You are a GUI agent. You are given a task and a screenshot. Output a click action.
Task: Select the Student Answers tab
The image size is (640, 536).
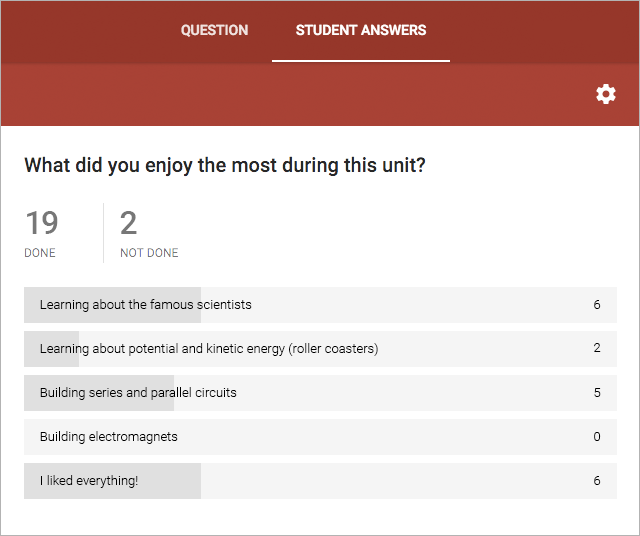click(x=361, y=30)
